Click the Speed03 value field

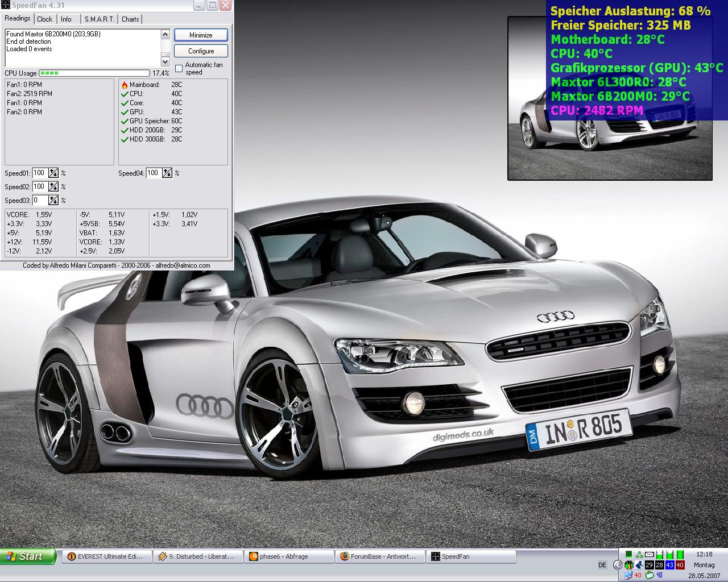(x=40, y=201)
